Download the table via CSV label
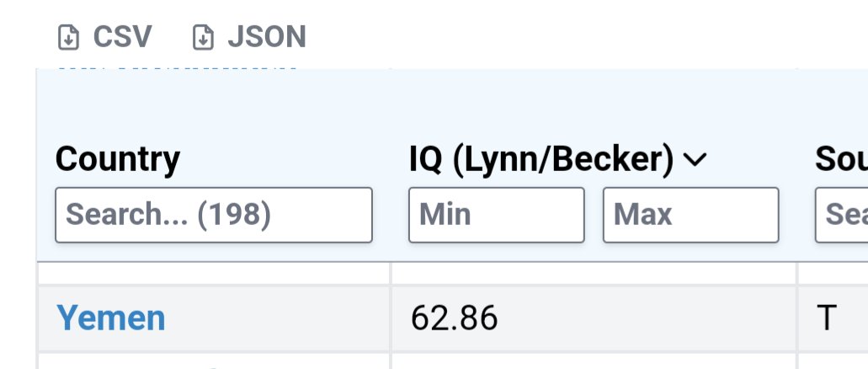 pyautogui.click(x=122, y=37)
